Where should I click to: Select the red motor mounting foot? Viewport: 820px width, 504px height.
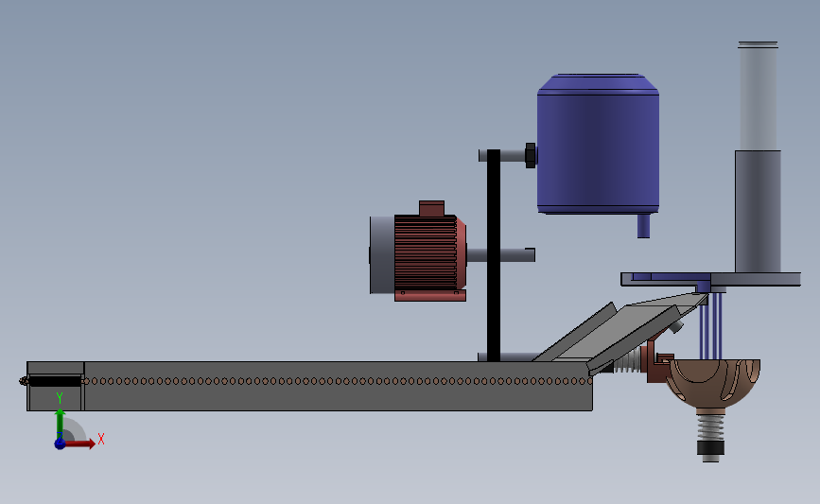click(x=430, y=296)
